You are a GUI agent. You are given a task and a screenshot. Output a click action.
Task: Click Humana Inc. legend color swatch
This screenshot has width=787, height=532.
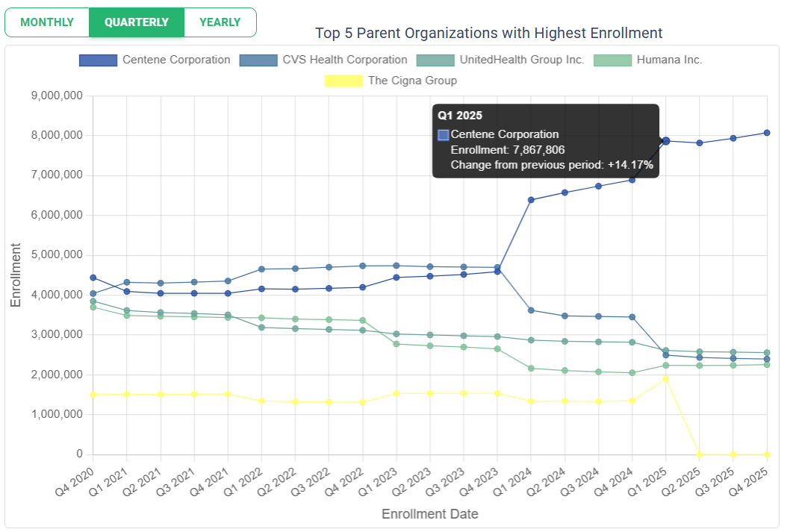[613, 60]
